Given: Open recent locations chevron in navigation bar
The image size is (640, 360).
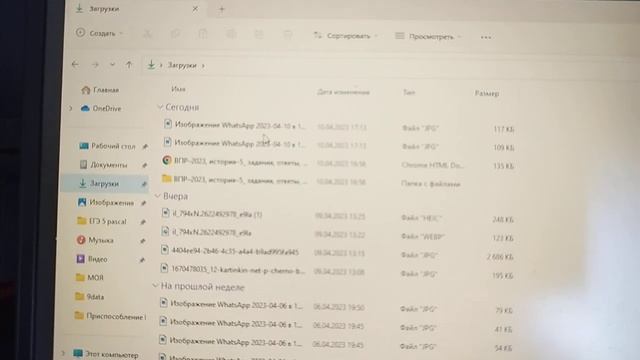Looking at the screenshot, I should [x=112, y=64].
